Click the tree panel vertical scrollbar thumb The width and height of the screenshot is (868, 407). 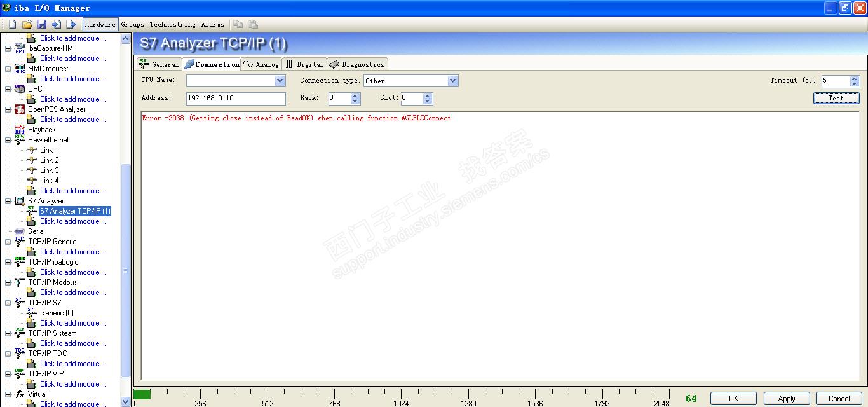(x=125, y=272)
